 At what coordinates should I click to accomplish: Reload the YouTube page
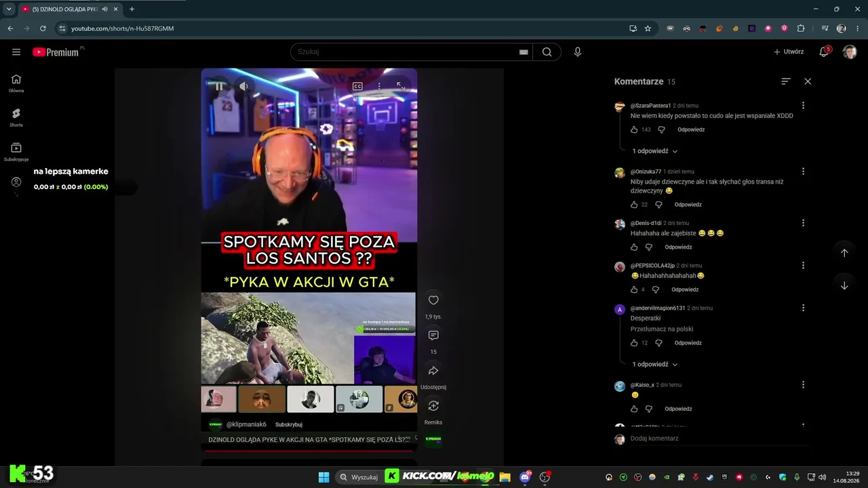click(x=43, y=28)
